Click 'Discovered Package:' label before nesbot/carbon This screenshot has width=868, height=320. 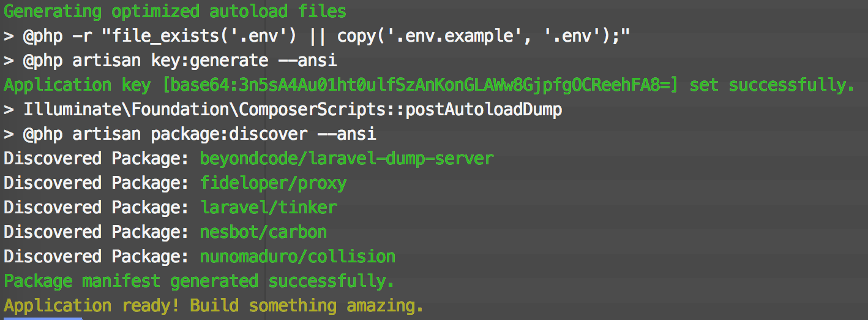[97, 232]
